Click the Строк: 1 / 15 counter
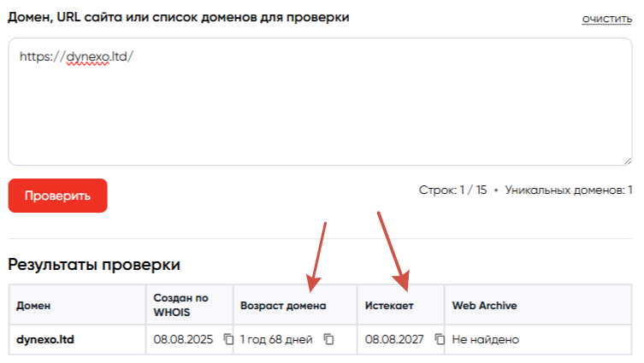This screenshot has height=363, width=644. click(x=452, y=190)
